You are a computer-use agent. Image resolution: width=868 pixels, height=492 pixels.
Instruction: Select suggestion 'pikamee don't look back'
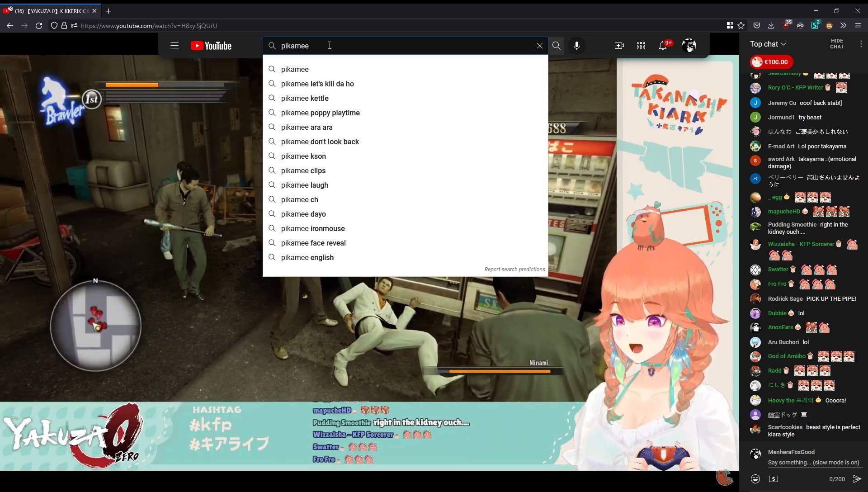coord(406,142)
